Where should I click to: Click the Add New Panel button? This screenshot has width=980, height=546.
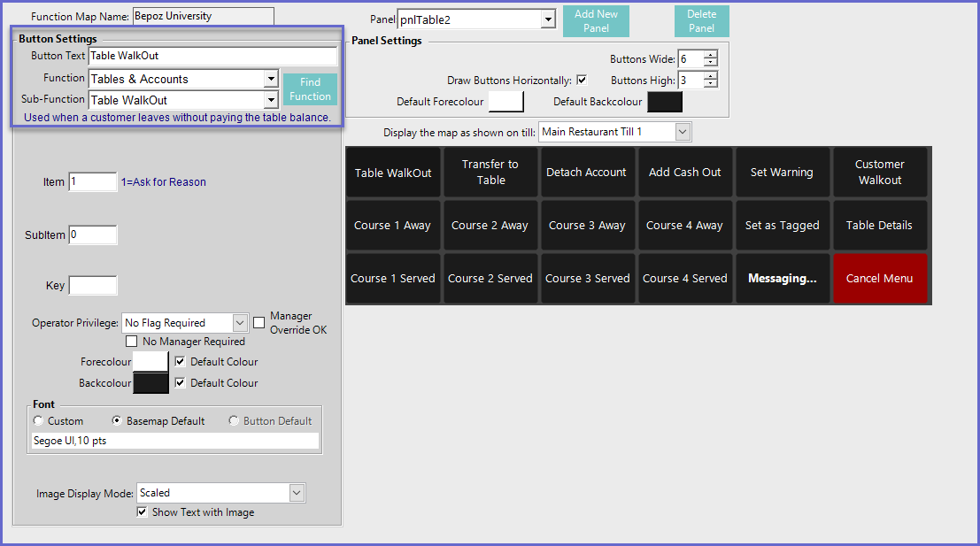click(x=596, y=21)
